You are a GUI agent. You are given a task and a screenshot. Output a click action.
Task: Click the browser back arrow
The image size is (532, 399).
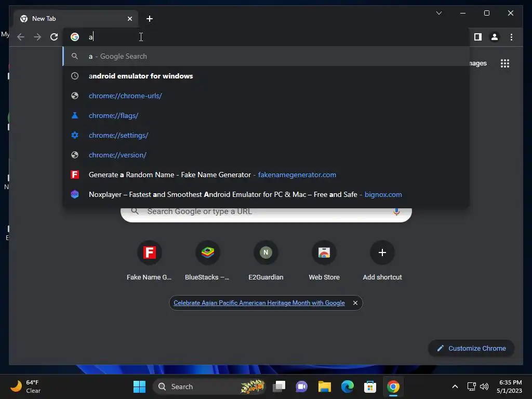[21, 37]
